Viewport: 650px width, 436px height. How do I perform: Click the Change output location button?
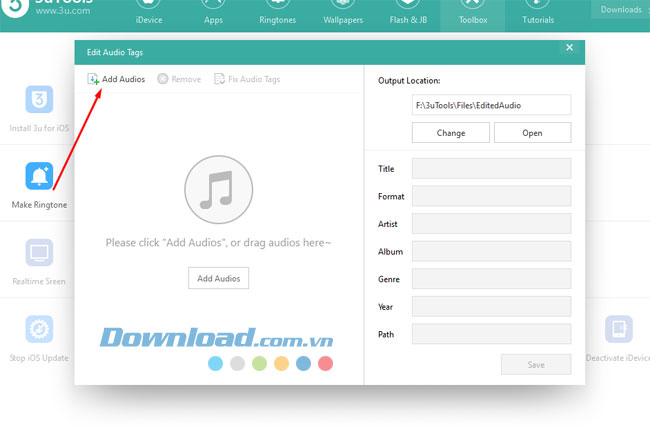coord(451,133)
